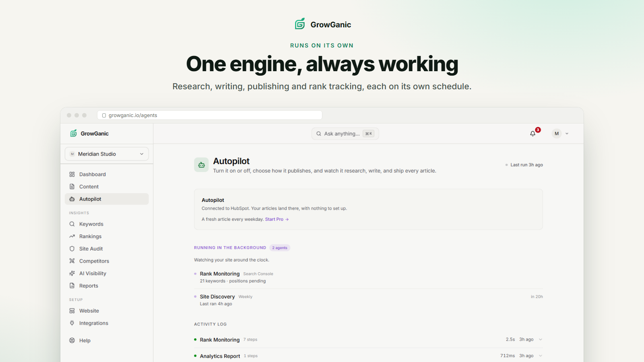Click the search magnifier in Ask anything
This screenshot has height=362, width=644.
click(319, 134)
